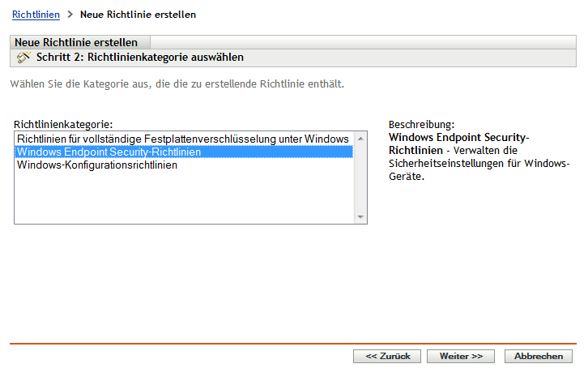This screenshot has height=381, width=588.
Task: Click Neue Richtlinie erstellen breadcrumb text
Action: click(x=138, y=15)
